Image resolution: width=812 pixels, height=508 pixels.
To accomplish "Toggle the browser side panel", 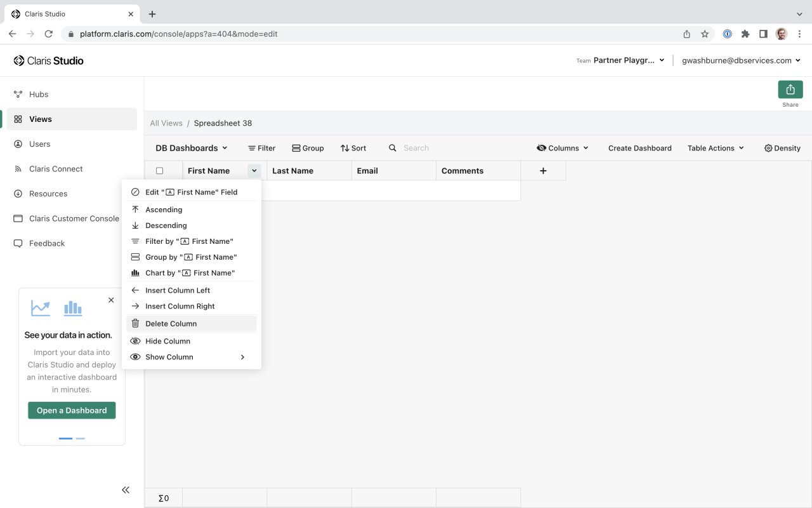I will point(763,34).
